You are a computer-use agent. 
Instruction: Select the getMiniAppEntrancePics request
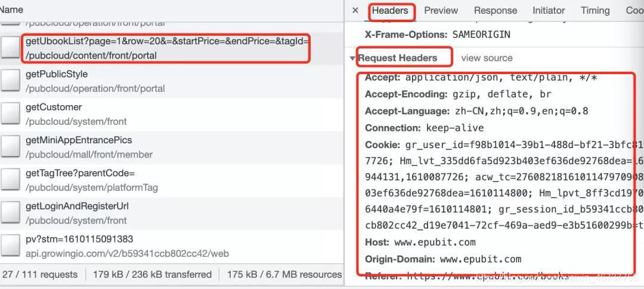[x=172, y=147]
